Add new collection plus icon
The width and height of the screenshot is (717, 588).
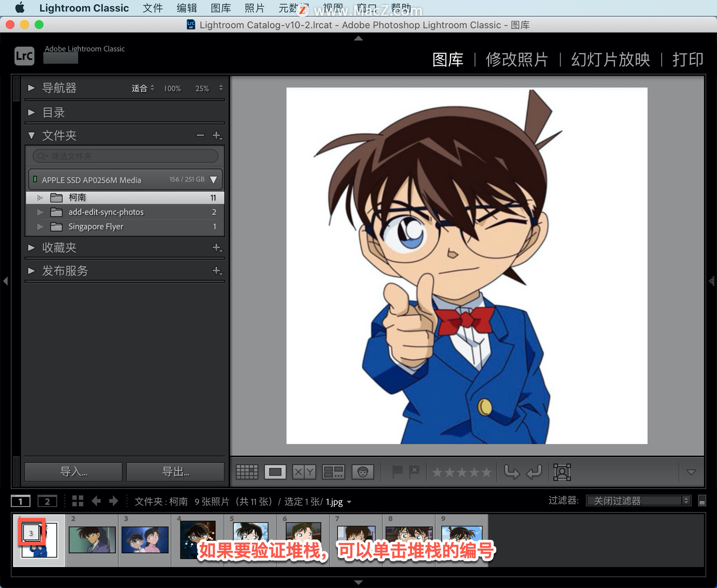(217, 248)
